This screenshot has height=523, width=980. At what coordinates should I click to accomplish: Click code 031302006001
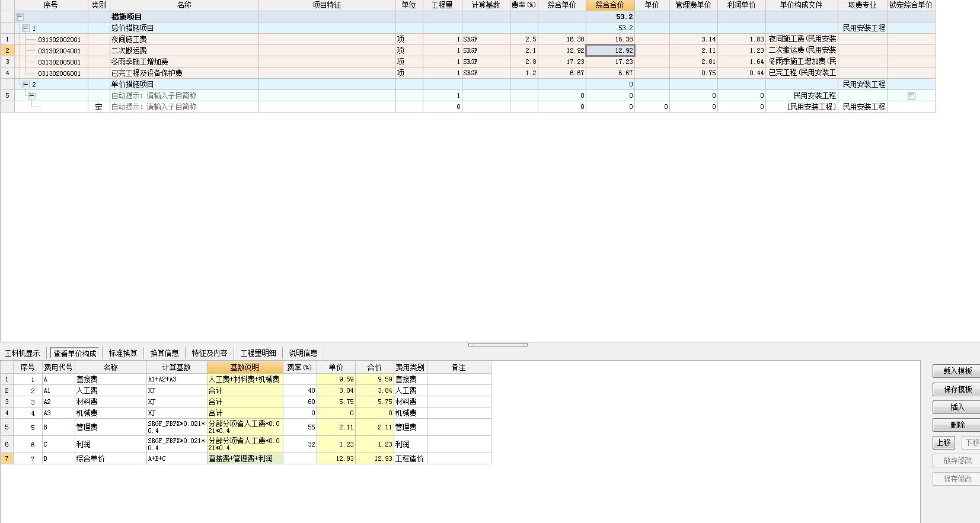(x=59, y=73)
